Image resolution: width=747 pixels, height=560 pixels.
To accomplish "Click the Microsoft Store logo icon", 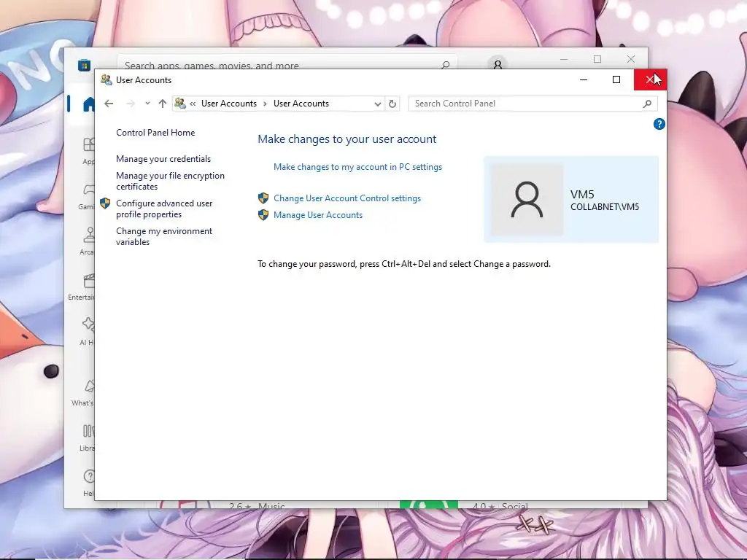I will (85, 65).
